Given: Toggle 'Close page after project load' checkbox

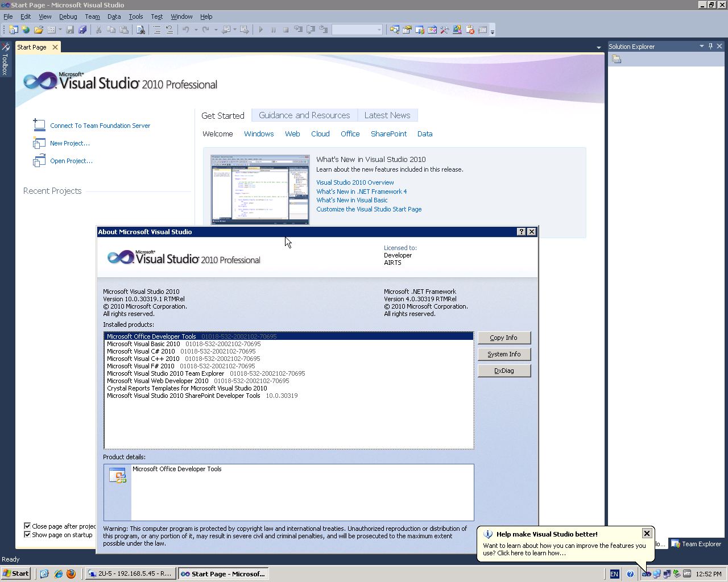Looking at the screenshot, I should point(27,526).
